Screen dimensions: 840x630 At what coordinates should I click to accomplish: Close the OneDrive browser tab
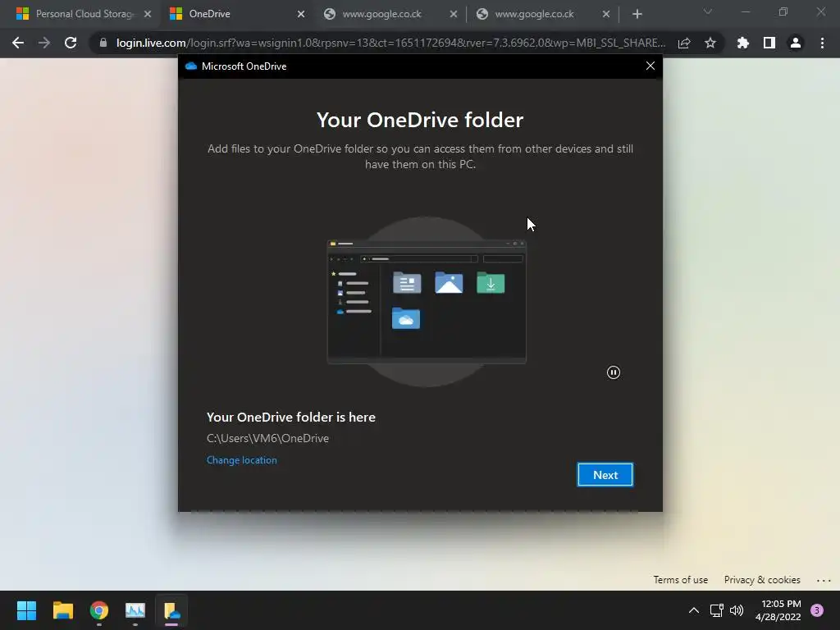300,14
